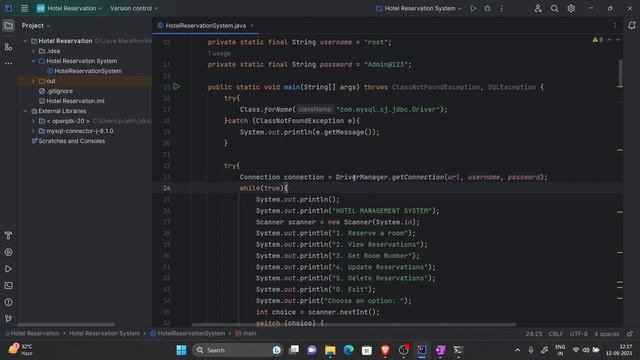Change UTF-8 file encoding

(578, 333)
